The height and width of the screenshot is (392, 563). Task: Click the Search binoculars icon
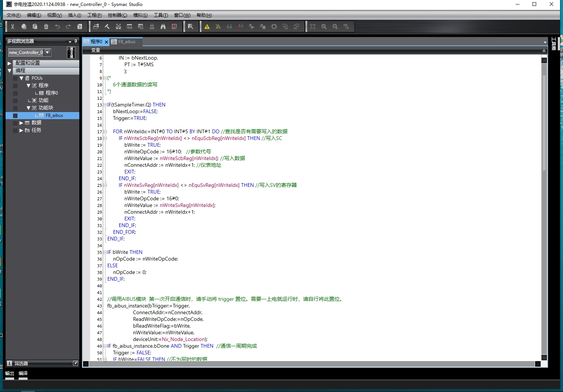coord(163,26)
